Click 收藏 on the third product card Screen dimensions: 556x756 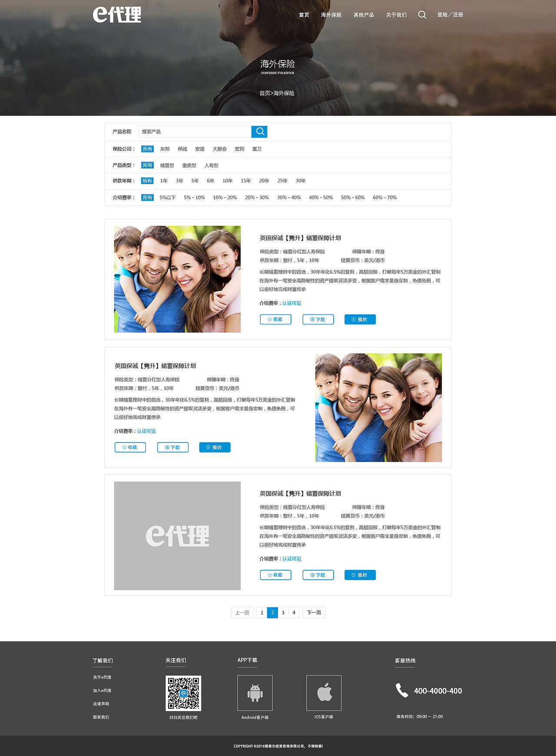pyautogui.click(x=275, y=575)
